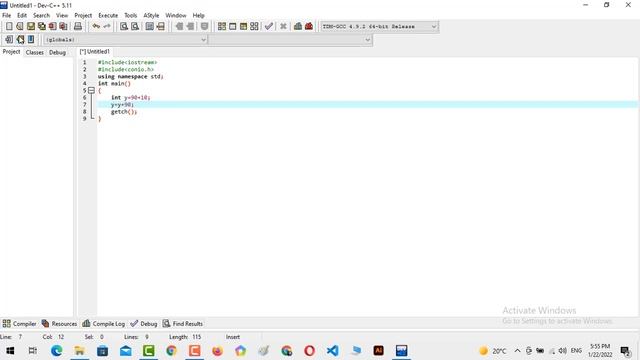Image resolution: width=640 pixels, height=360 pixels.
Task: Click the Toggle bookmarks icon in second toolbar row
Action: click(20, 40)
